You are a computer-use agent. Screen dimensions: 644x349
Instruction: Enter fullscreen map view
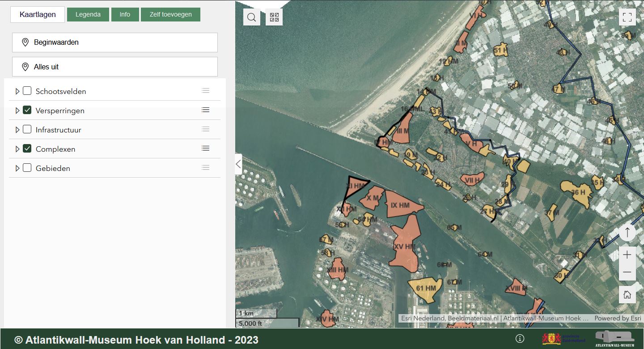pyautogui.click(x=627, y=17)
